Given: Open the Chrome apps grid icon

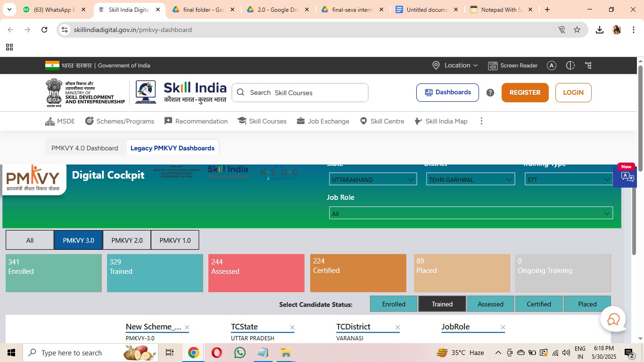Looking at the screenshot, I should pyautogui.click(x=9, y=47).
